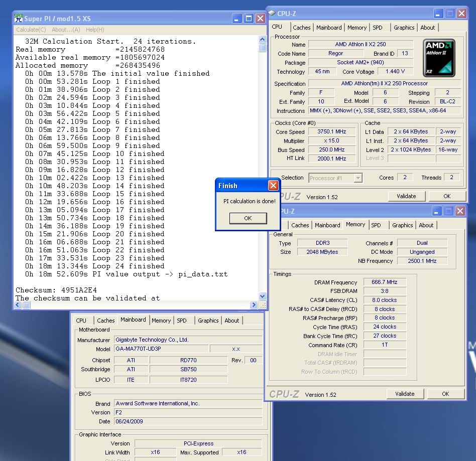Switch to Mainboard tab in top CPU-Z window
The width and height of the screenshot is (476, 461).
[329, 28]
